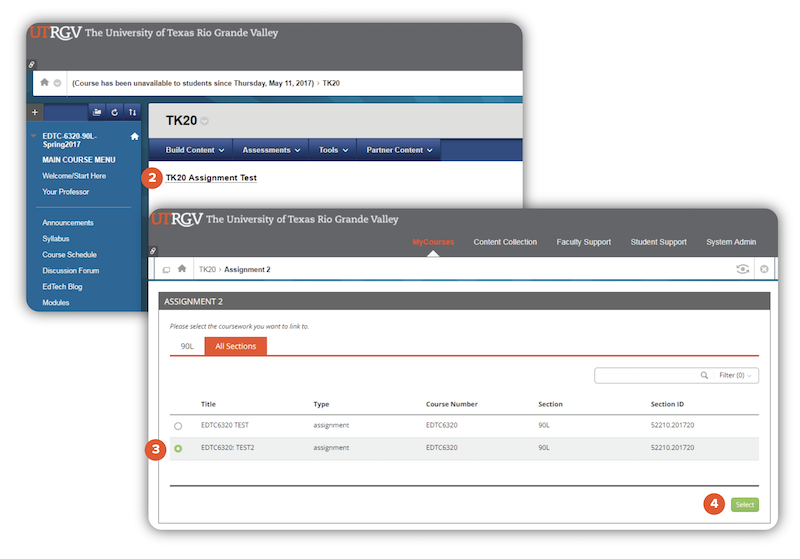Click the green Select button

pos(745,504)
